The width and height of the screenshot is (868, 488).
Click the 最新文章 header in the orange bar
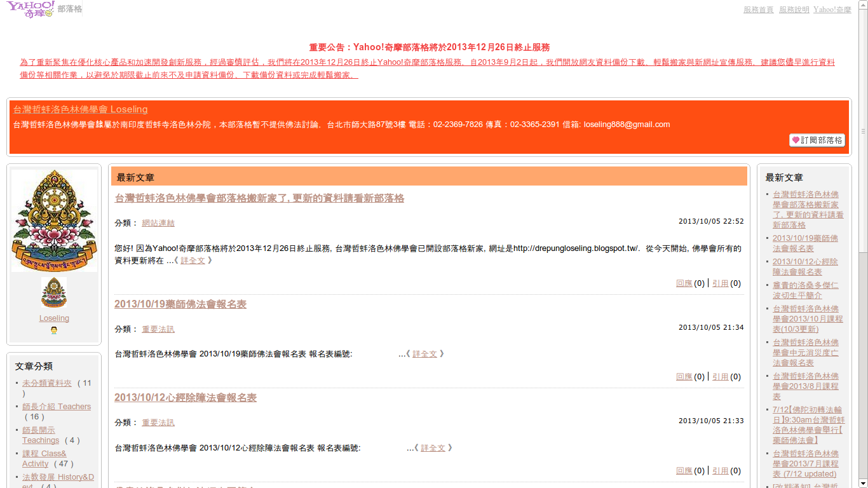coord(135,177)
